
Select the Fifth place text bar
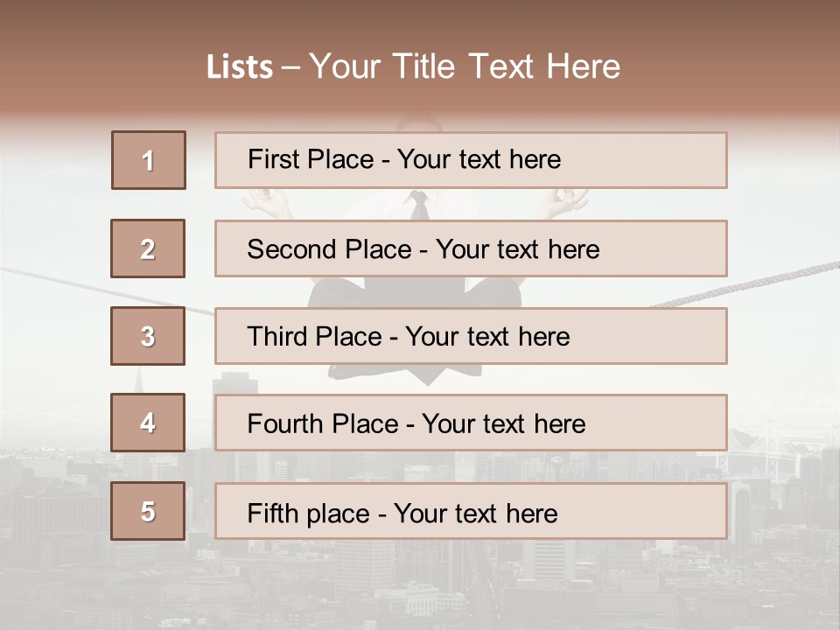(471, 511)
